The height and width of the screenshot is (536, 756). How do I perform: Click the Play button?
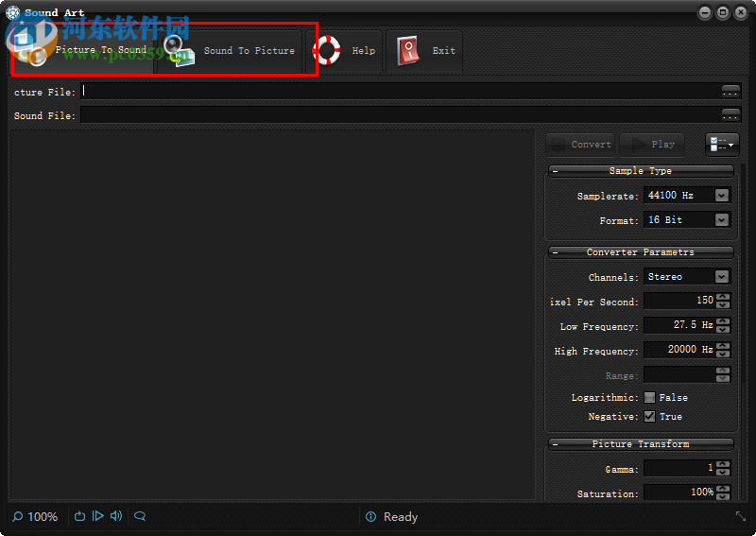(652, 145)
